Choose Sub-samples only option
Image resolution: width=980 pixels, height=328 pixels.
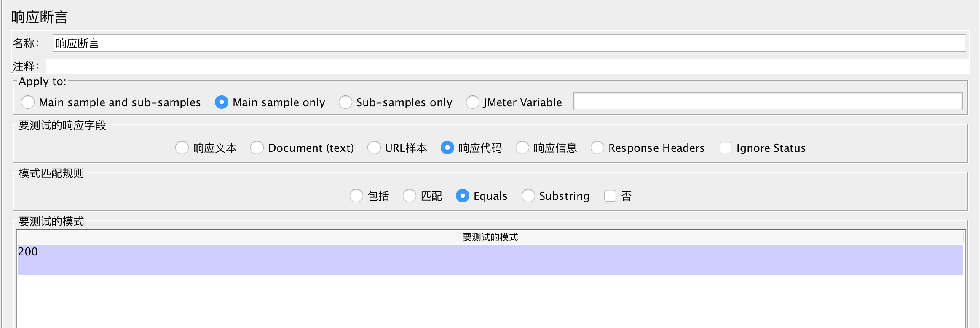(x=345, y=102)
